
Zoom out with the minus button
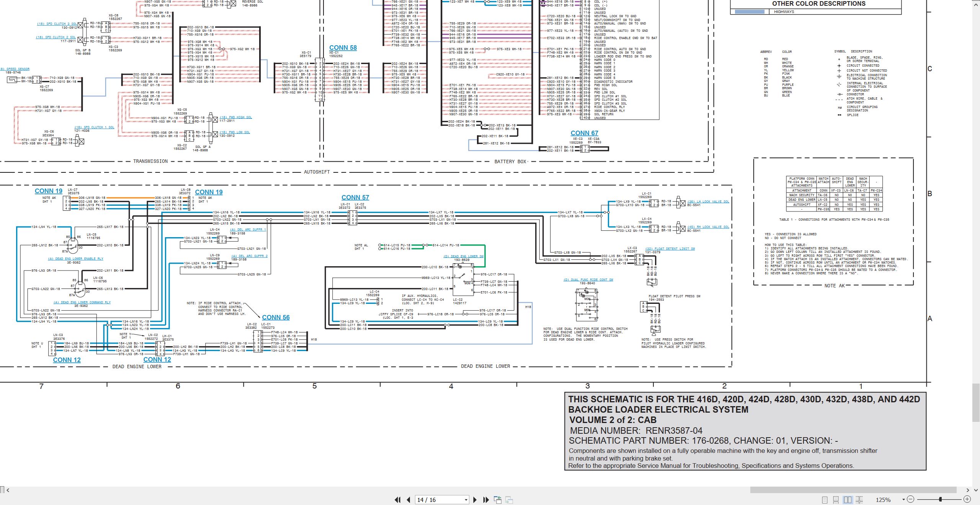tap(911, 499)
